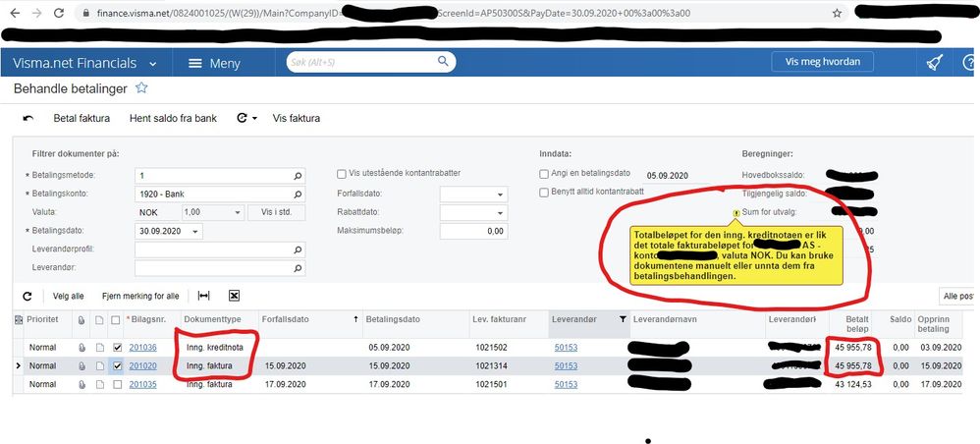Sort by the Forfallsdato column header
Screen dimensions: 980x444
pyautogui.click(x=308, y=319)
